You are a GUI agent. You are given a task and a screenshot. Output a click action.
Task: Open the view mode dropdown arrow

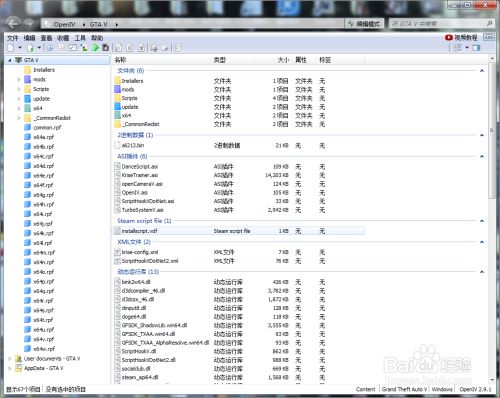467,48
